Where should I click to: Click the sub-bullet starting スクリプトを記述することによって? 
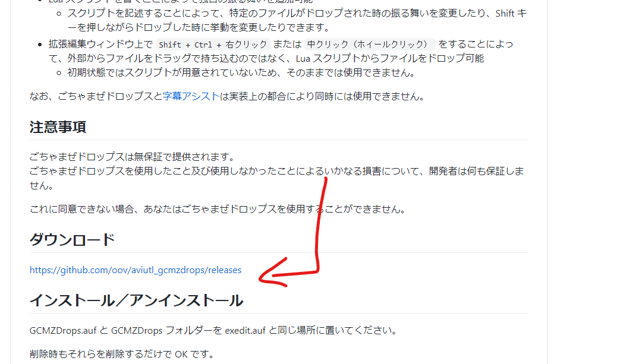[x=297, y=20]
